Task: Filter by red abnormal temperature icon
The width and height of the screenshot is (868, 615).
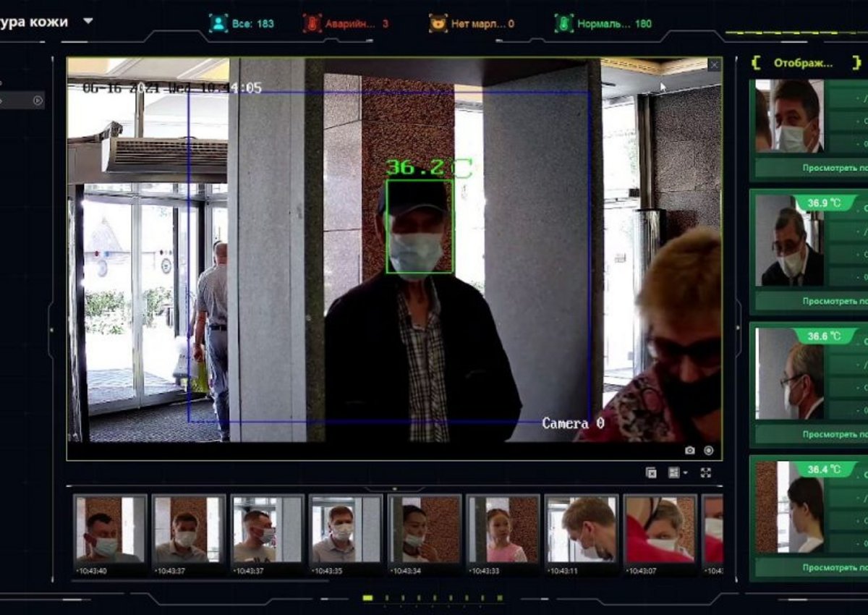Action: point(312,23)
